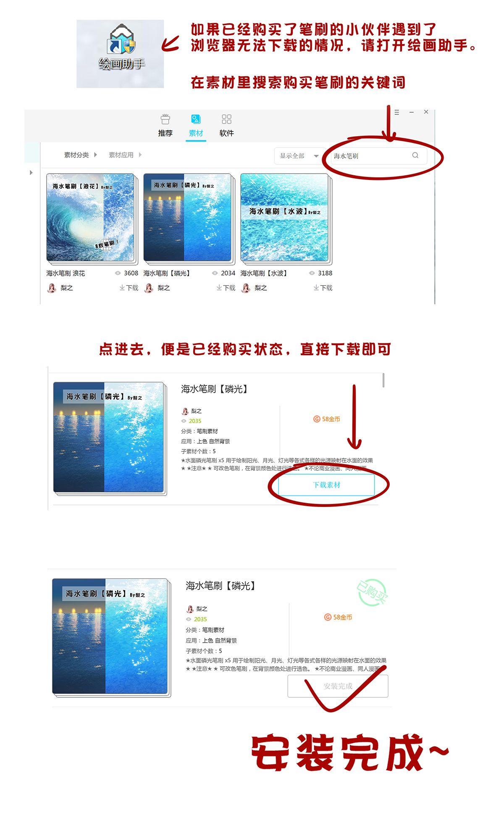Open 海水笔刷【水波】thumbnail
The width and height of the screenshot is (504, 818).
pos(284,217)
